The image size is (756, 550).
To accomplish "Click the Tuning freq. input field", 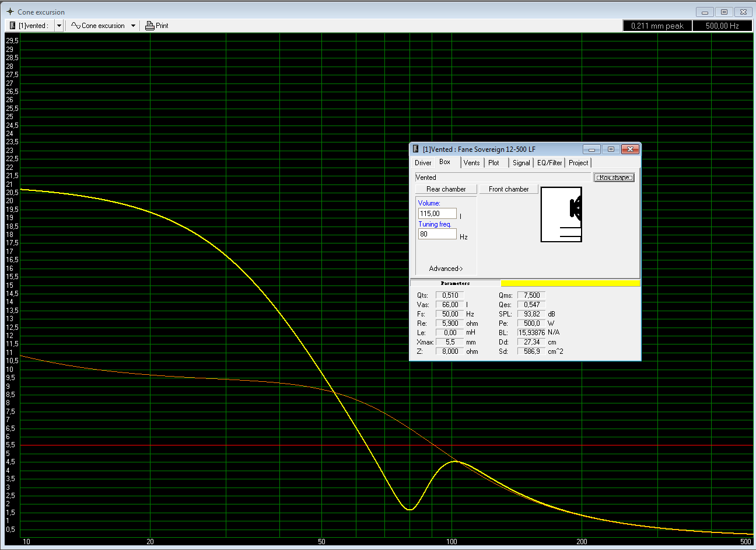I will 437,234.
